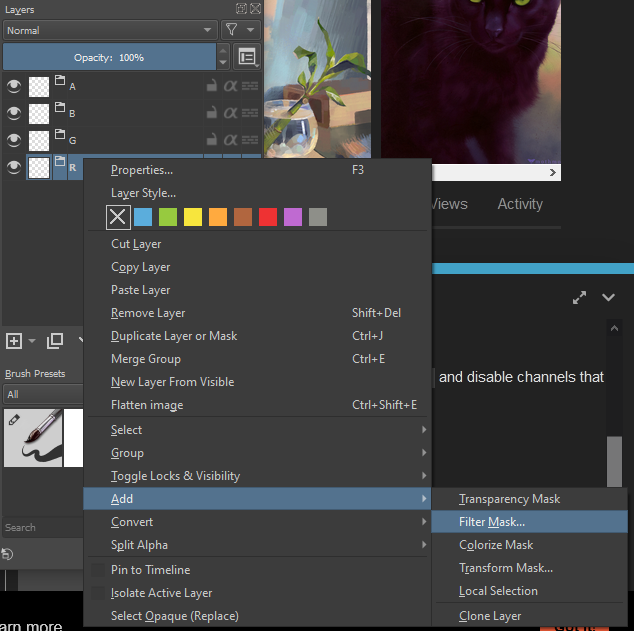The height and width of the screenshot is (631, 634).
Task: Toggle alpha inheritance on layer A
Action: 230,86
